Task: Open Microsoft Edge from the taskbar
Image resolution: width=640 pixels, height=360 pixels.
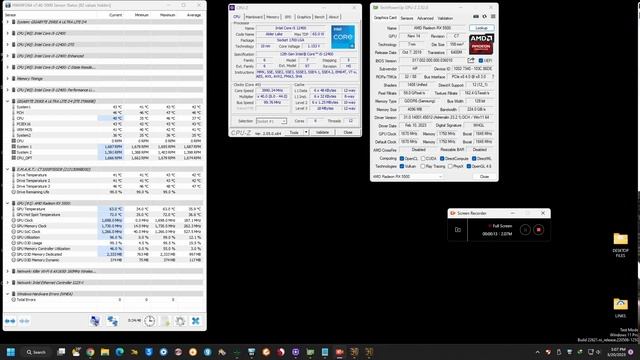Action: click(x=120, y=352)
